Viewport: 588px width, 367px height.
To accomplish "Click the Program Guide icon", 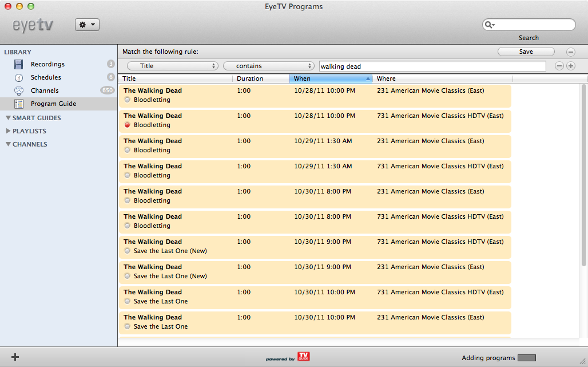I will point(19,104).
